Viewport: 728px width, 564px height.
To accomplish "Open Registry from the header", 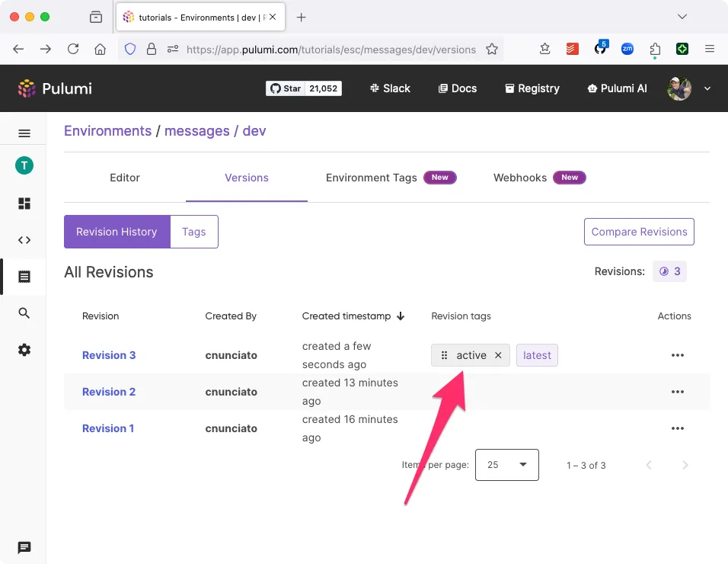I will (x=532, y=88).
